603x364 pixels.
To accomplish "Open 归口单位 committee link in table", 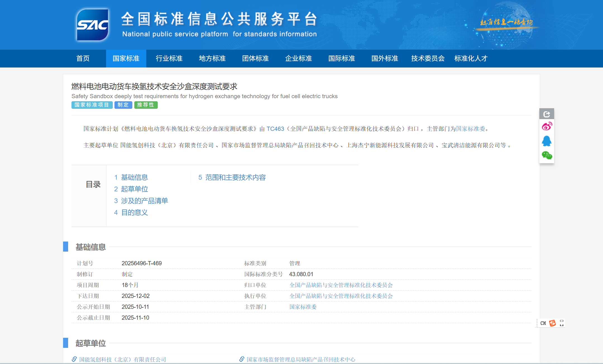I will [x=341, y=285].
